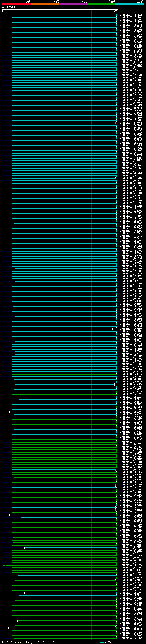
Task: Open hit UniRef100_B9SAV9
Action: pos(131,95)
